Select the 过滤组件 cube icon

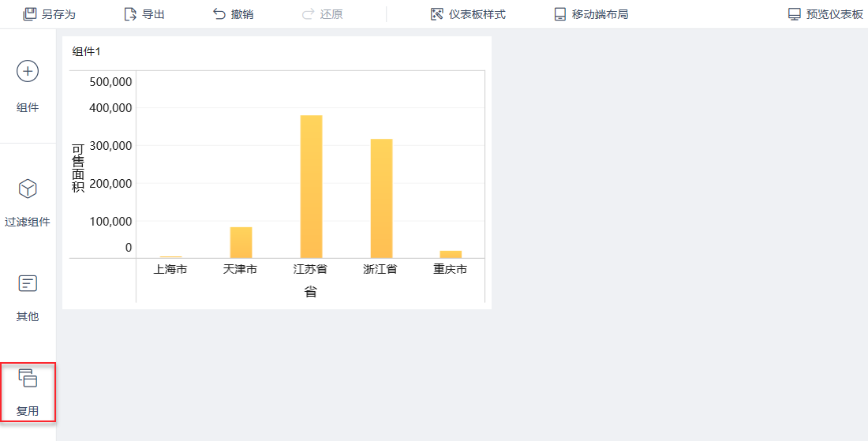tap(28, 189)
